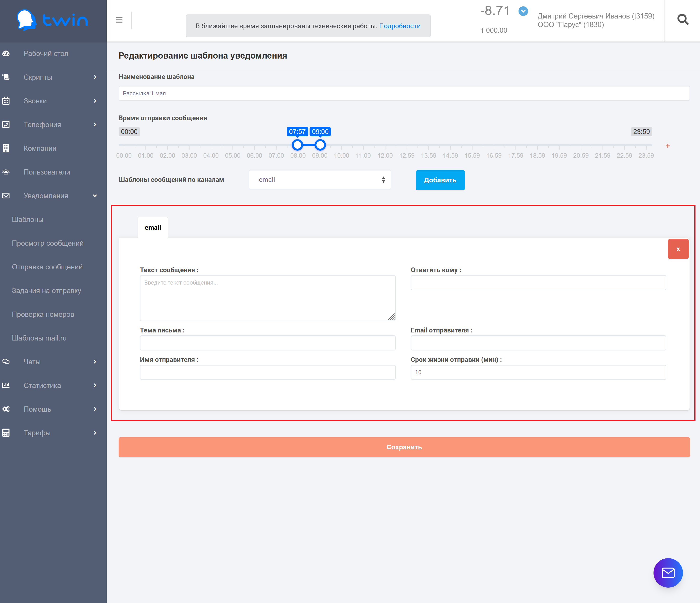Click the Телефония phone icon
Screen dimensions: 700x603
(6, 124)
